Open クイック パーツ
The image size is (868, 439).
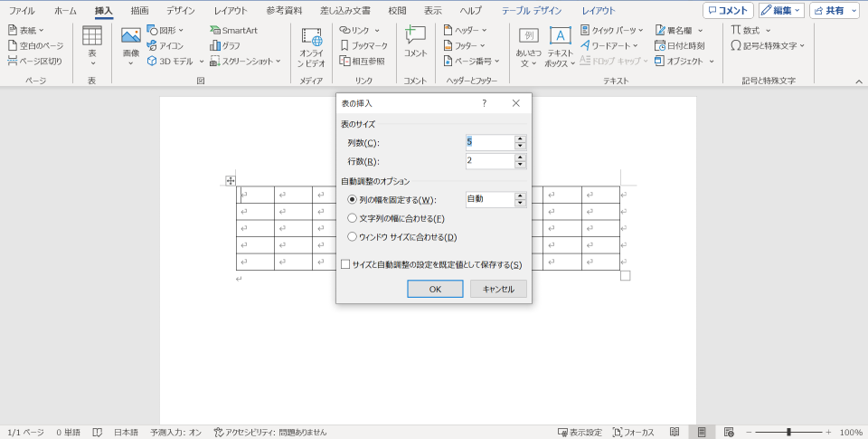pyautogui.click(x=612, y=30)
